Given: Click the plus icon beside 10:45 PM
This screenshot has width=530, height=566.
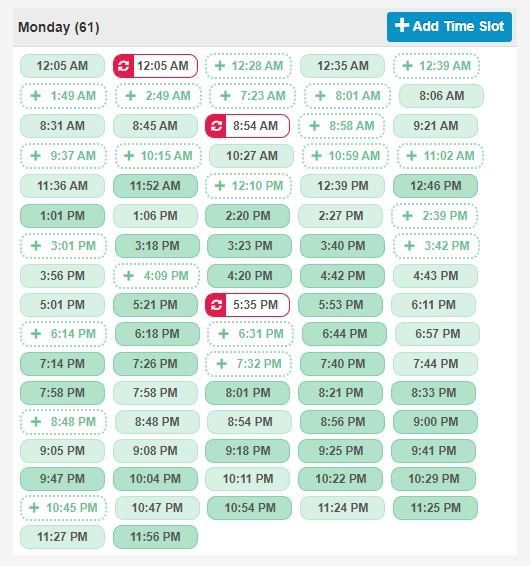Looking at the screenshot, I should click(x=34, y=508).
